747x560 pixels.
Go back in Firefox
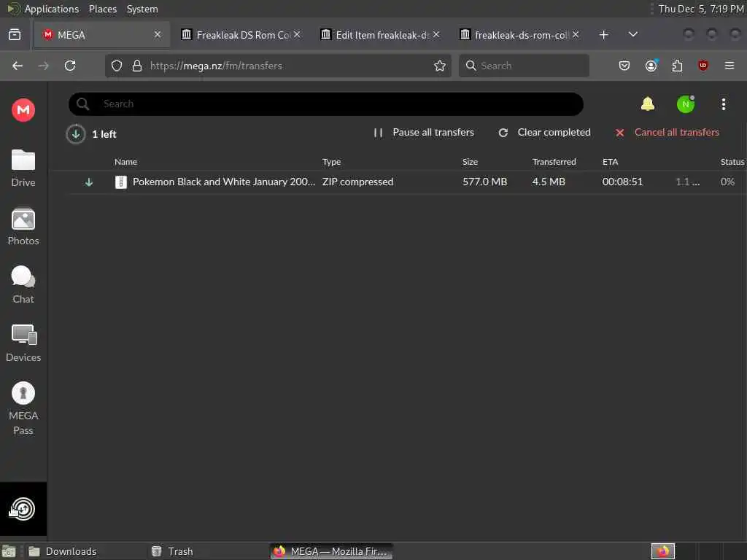(18, 66)
